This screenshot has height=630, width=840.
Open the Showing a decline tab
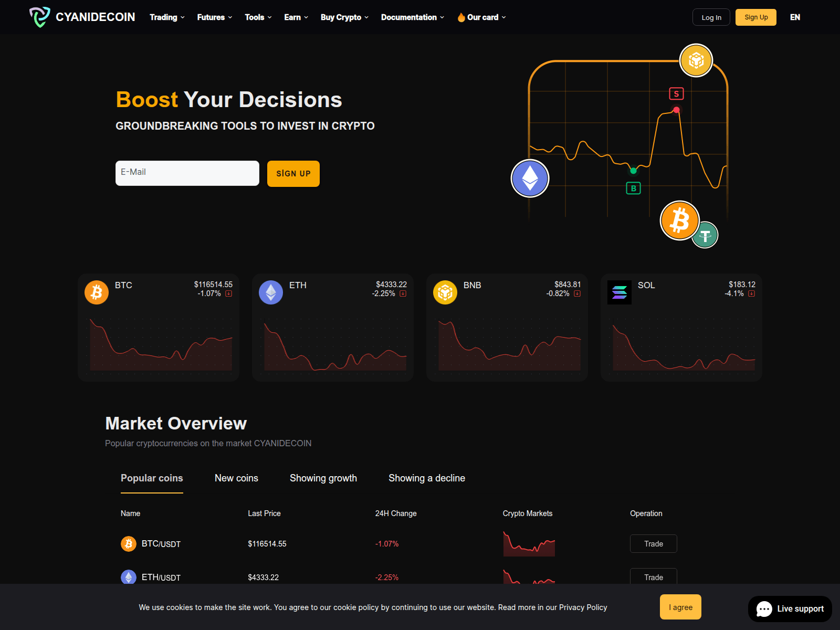pyautogui.click(x=427, y=478)
